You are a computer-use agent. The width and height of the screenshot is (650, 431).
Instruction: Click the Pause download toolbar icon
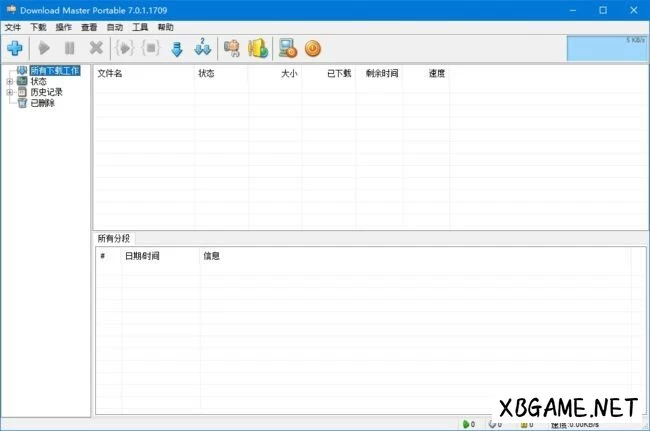(69, 48)
